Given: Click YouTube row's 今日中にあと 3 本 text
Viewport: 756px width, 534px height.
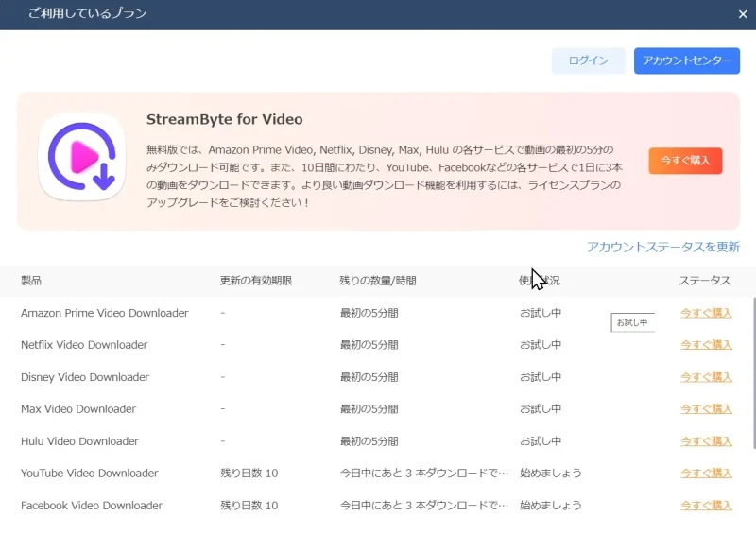Looking at the screenshot, I should point(424,474).
